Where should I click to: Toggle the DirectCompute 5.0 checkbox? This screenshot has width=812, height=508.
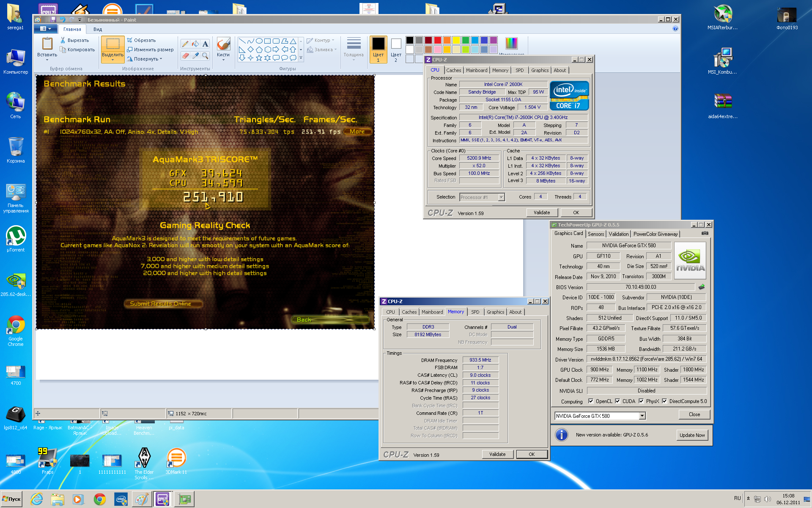pyautogui.click(x=664, y=401)
